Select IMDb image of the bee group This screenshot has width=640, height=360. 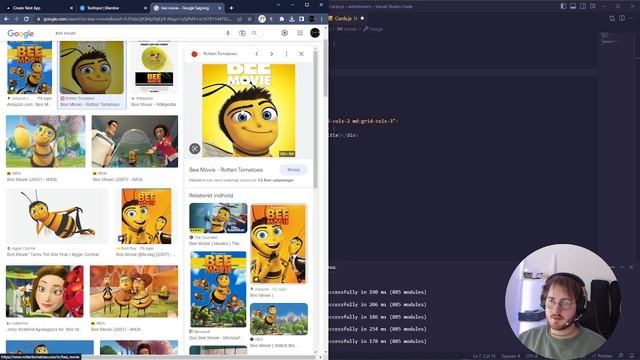pos(134,291)
